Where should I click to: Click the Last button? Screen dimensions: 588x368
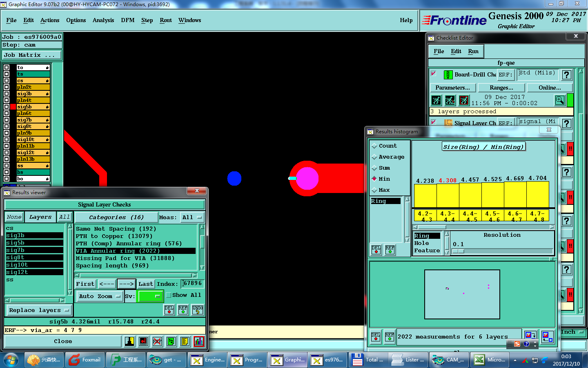(x=146, y=284)
